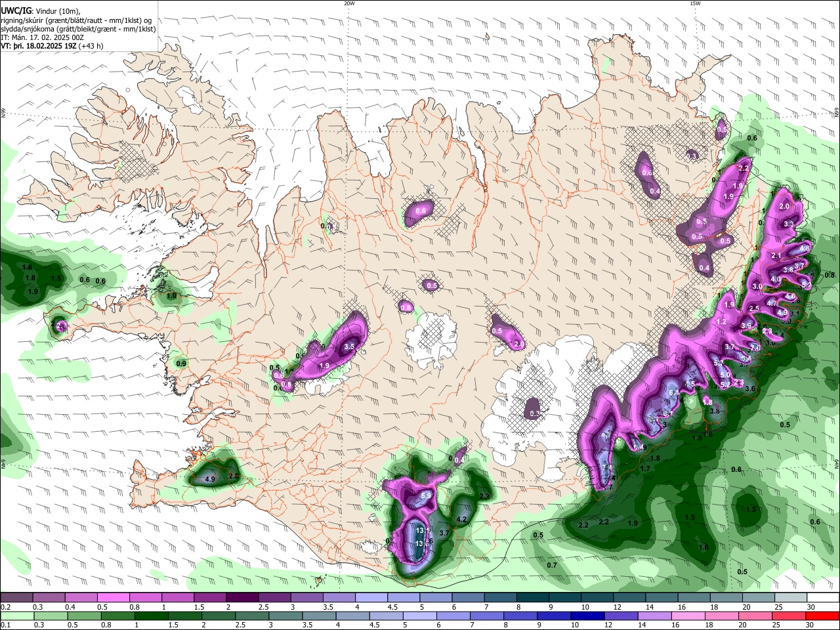Click the 20W longitude label
Viewport: 840px width, 630px height.
point(349,3)
